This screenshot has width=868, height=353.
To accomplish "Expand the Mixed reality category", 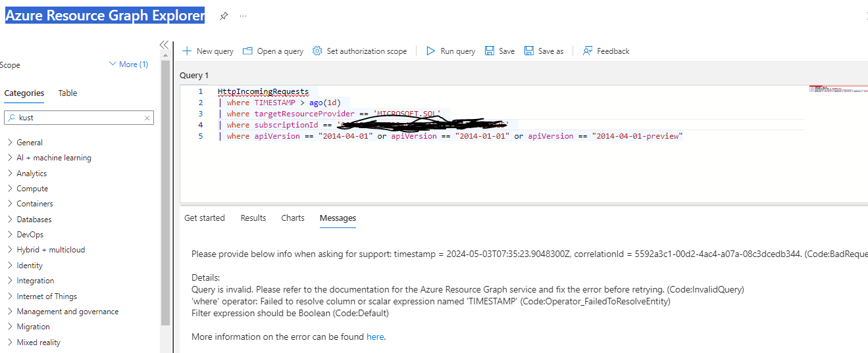I will click(10, 342).
